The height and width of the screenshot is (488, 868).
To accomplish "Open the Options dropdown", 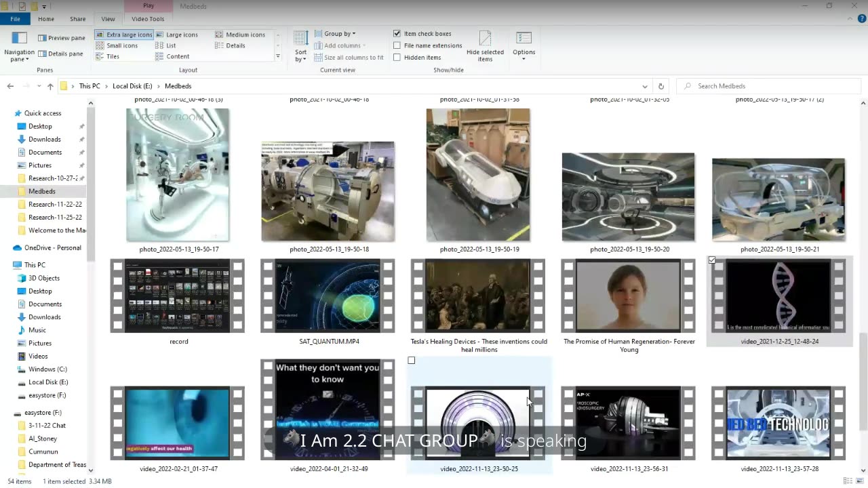I will point(524,46).
